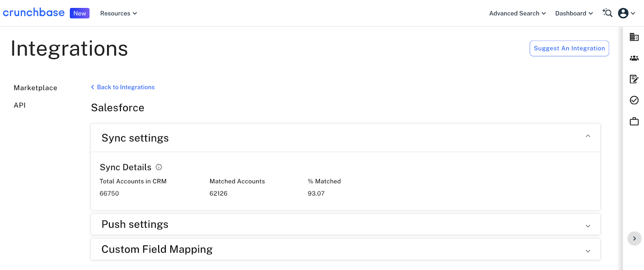Expand the Custom Field Mapping section
The width and height of the screenshot is (644, 270).
point(588,251)
